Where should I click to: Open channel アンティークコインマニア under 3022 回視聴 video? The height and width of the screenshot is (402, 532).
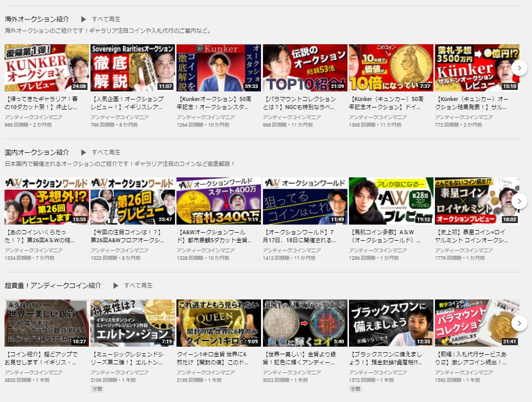(292, 372)
